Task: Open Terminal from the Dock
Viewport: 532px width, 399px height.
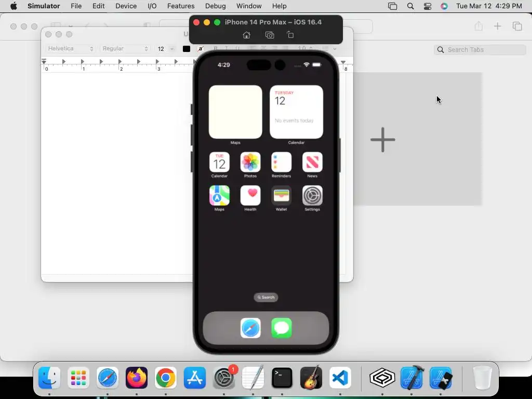Action: point(282,378)
